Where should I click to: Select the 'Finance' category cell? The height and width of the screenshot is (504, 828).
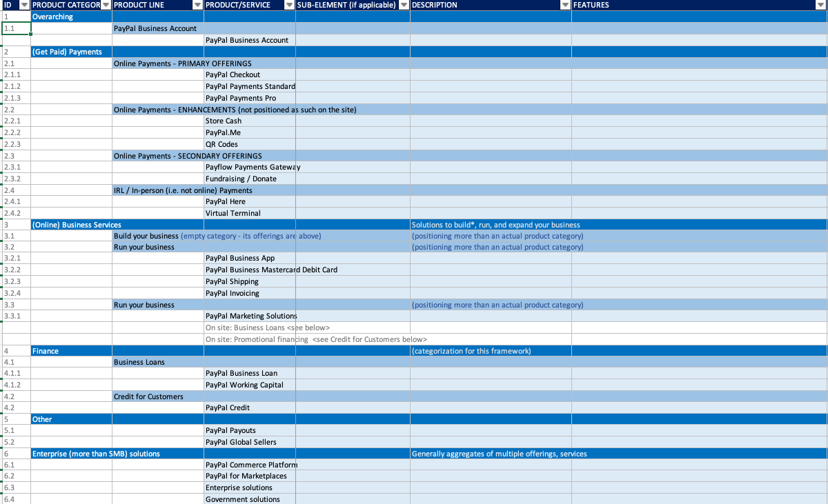pyautogui.click(x=71, y=351)
